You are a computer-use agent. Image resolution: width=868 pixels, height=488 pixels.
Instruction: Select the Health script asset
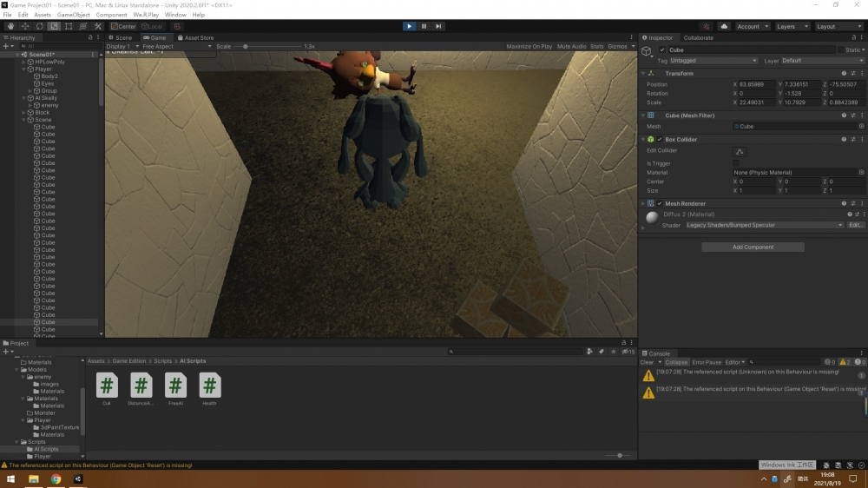coord(209,389)
